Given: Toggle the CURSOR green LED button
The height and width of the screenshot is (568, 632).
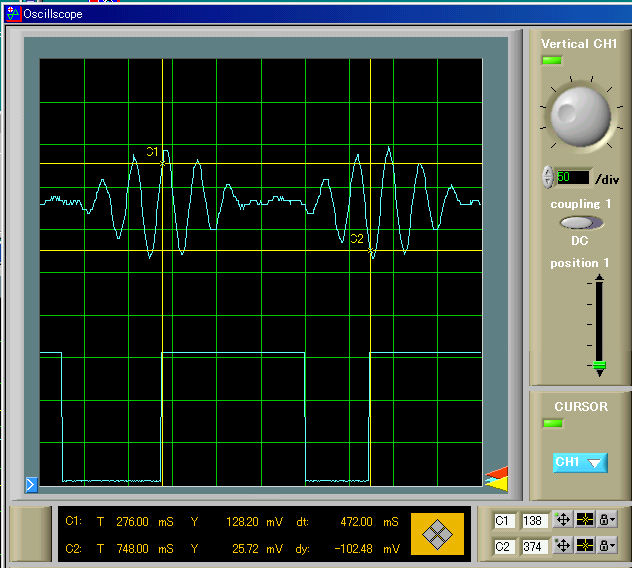Looking at the screenshot, I should pos(553,423).
